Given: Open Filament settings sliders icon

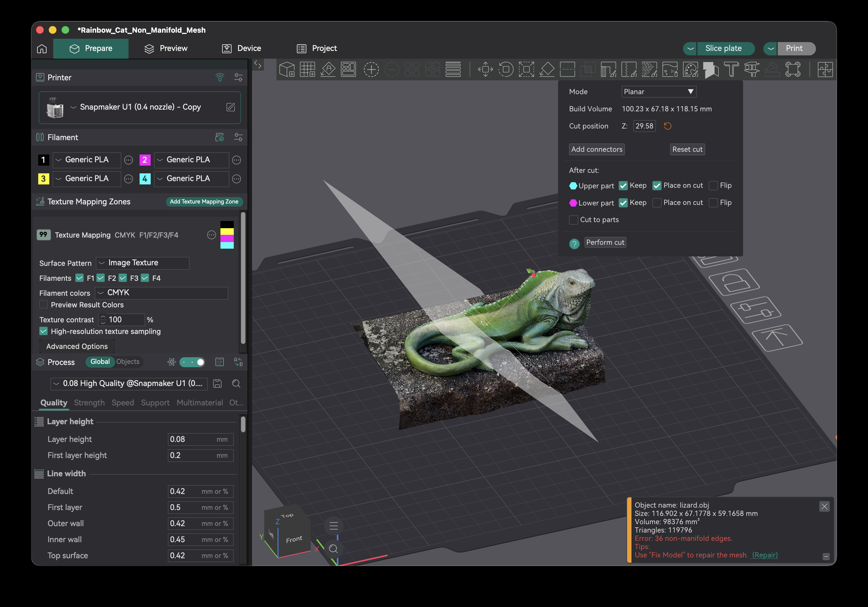Looking at the screenshot, I should (238, 137).
